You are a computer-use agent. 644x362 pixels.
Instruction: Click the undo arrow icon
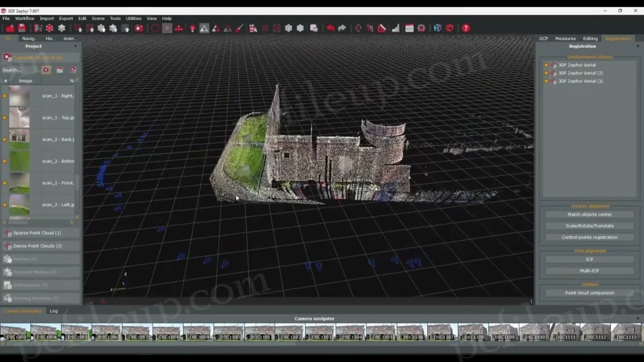click(x=330, y=28)
